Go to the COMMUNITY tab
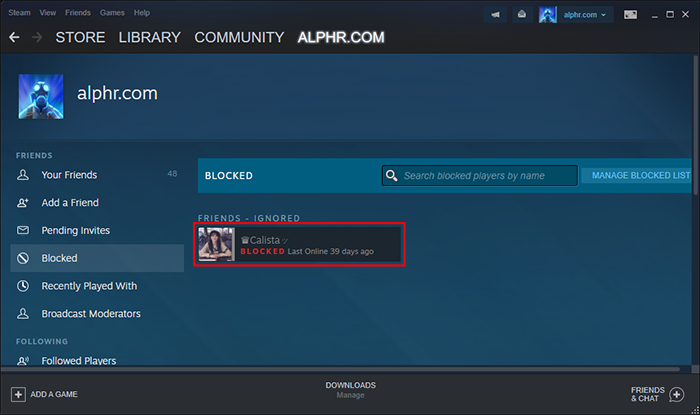The height and width of the screenshot is (415, 700). [x=239, y=37]
